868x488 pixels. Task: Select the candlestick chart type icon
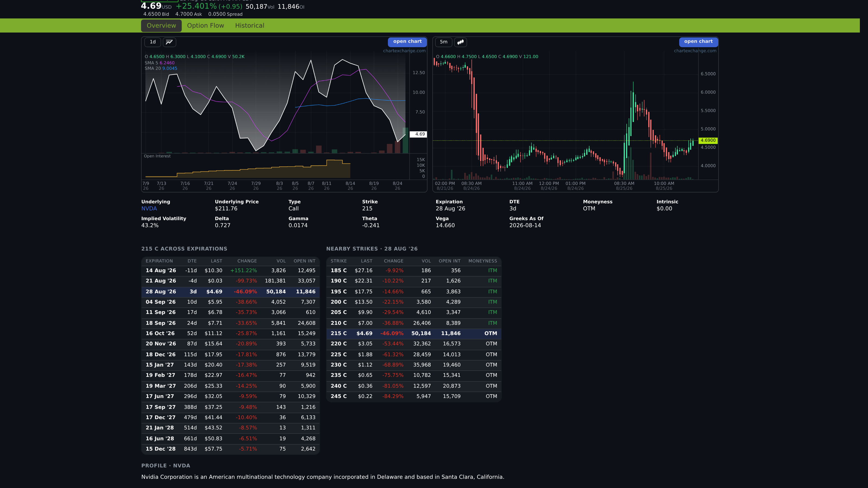point(460,42)
